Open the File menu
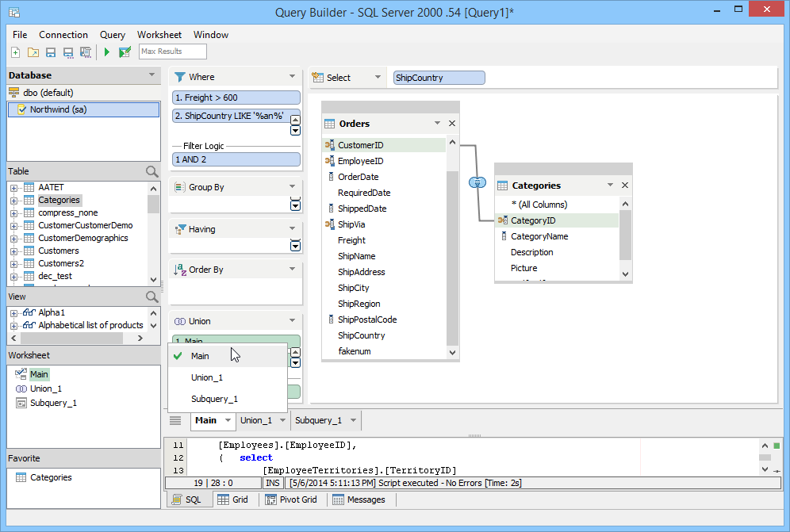Image resolution: width=790 pixels, height=532 pixels. click(20, 35)
